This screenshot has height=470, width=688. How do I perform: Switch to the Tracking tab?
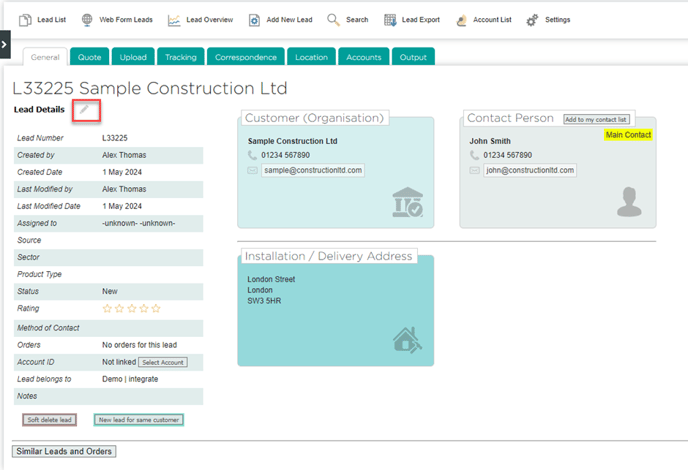(x=180, y=58)
